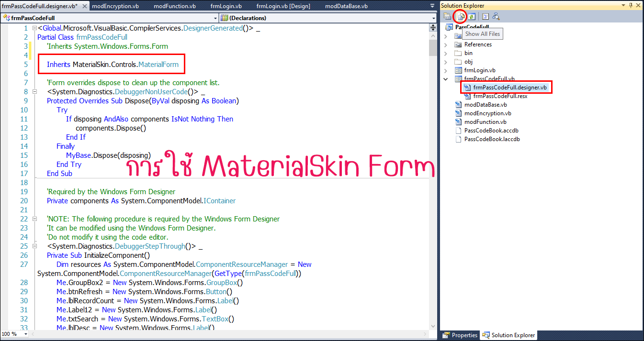Viewport: 644px width, 341px height.
Task: Click the View Code icon in Solution Explorer
Action: point(485,16)
